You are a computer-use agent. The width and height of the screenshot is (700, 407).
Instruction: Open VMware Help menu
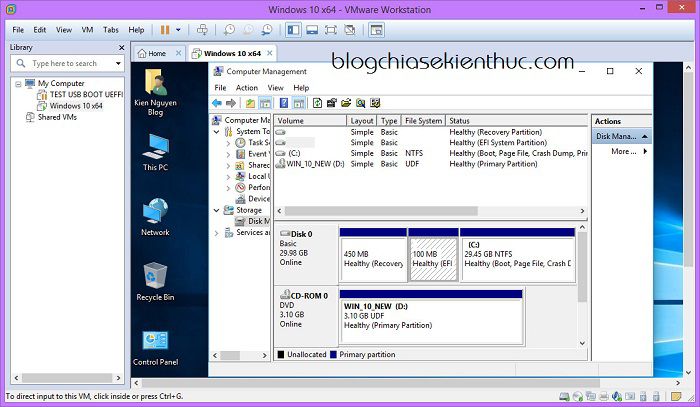[136, 30]
